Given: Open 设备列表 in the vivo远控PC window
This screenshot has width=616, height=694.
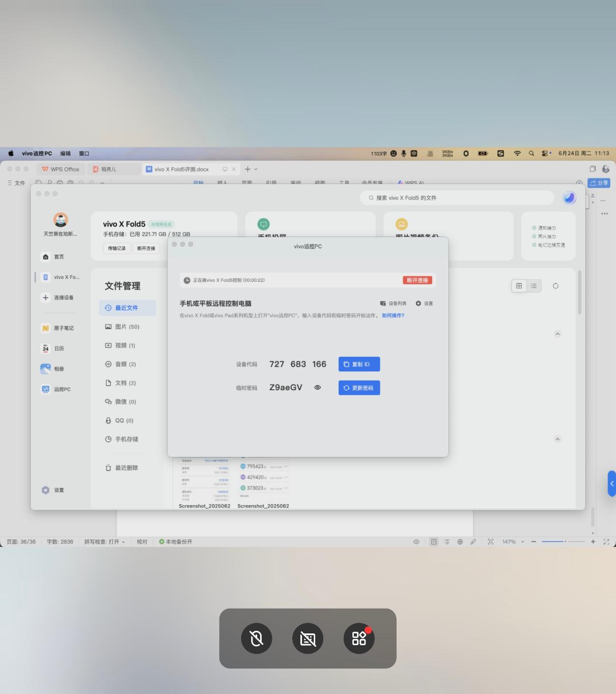Looking at the screenshot, I should 393,303.
